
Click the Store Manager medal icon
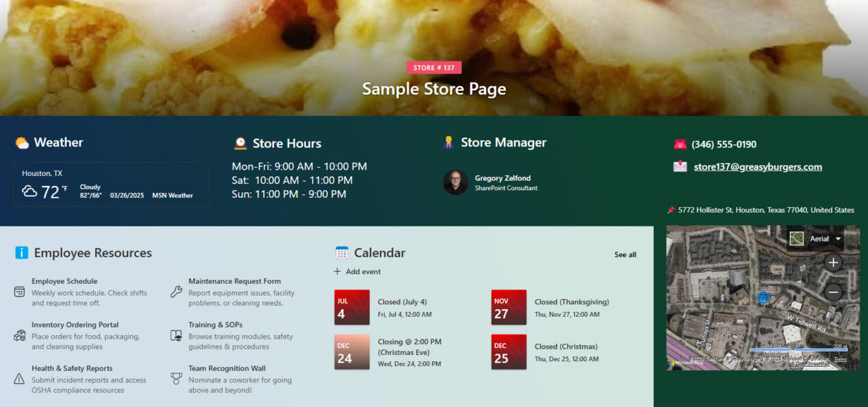point(450,142)
